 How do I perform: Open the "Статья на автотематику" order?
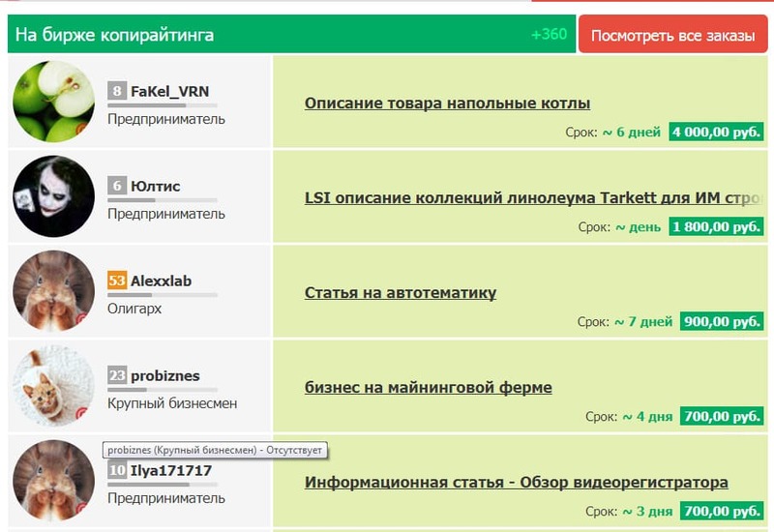pyautogui.click(x=400, y=293)
